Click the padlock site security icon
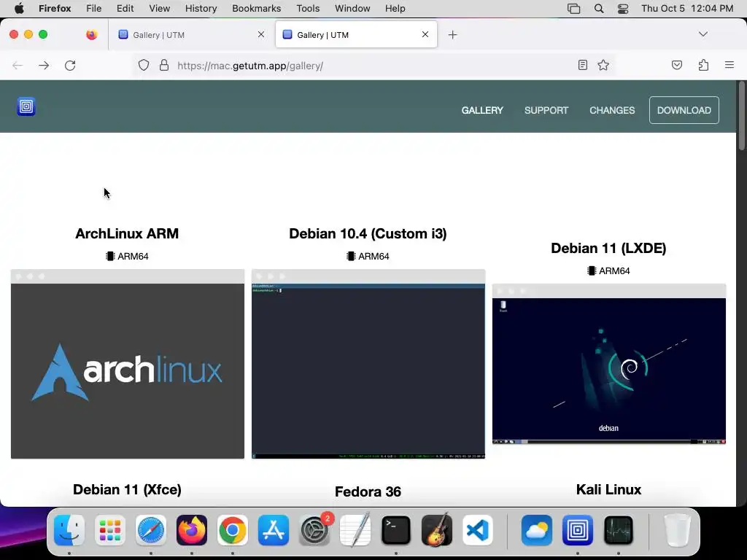 coord(164,65)
